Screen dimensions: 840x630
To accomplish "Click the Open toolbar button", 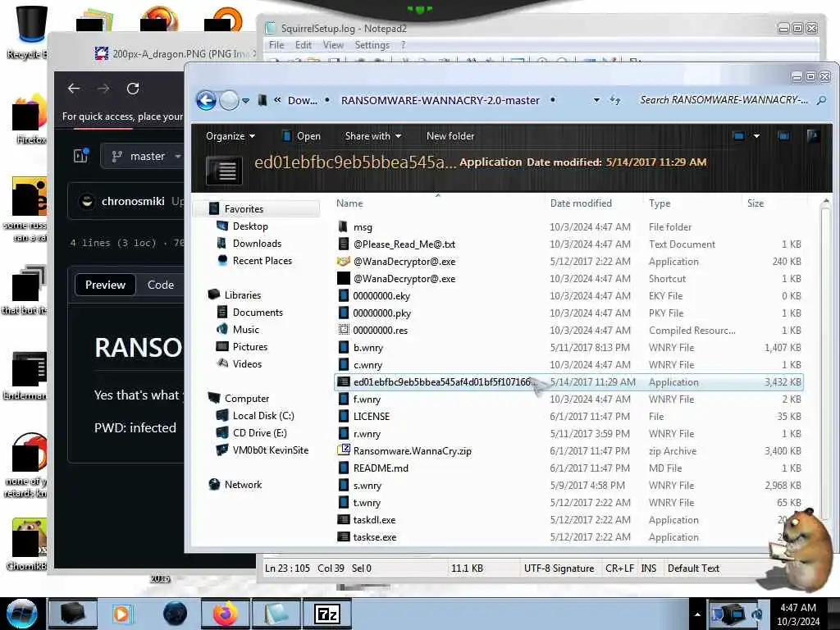I will 301,136.
